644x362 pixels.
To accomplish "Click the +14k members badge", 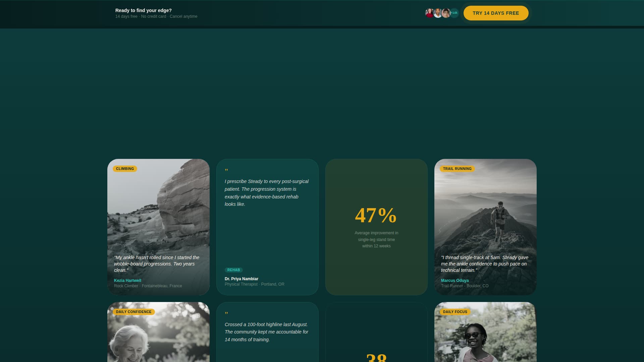I will tap(454, 13).
